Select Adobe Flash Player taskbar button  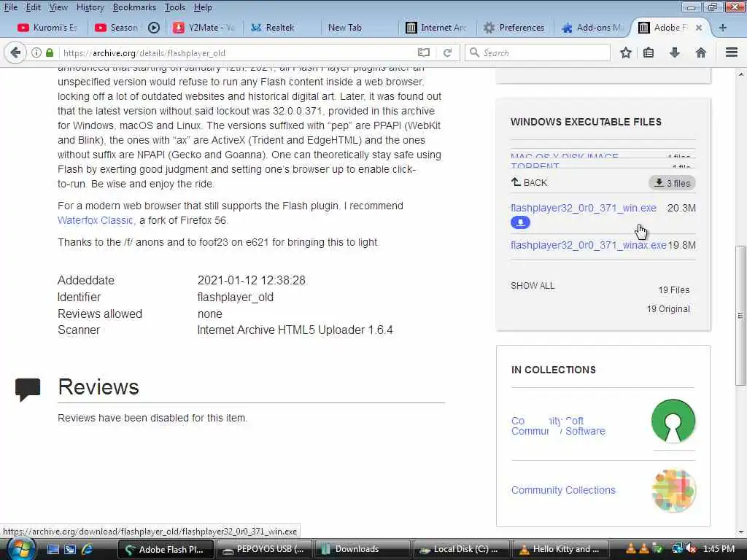[166, 549]
